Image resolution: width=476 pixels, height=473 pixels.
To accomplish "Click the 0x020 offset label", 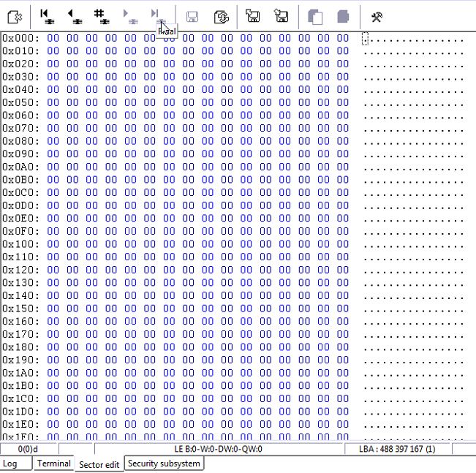I will pos(20,64).
